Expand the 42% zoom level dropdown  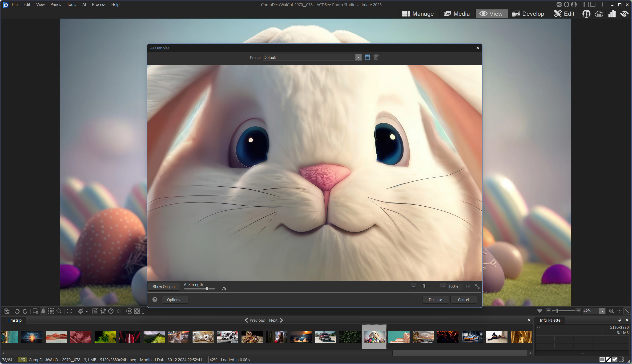pos(602,311)
